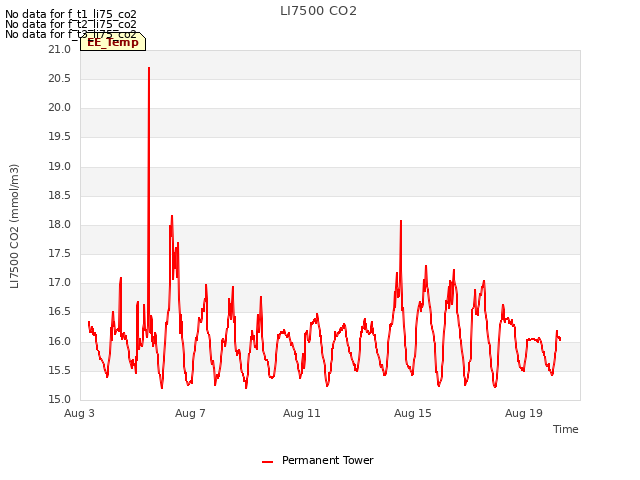Click the LI7500 CO2 (mmol/m3) y-axis title
Image resolution: width=640 pixels, height=480 pixels.
click(x=14, y=226)
